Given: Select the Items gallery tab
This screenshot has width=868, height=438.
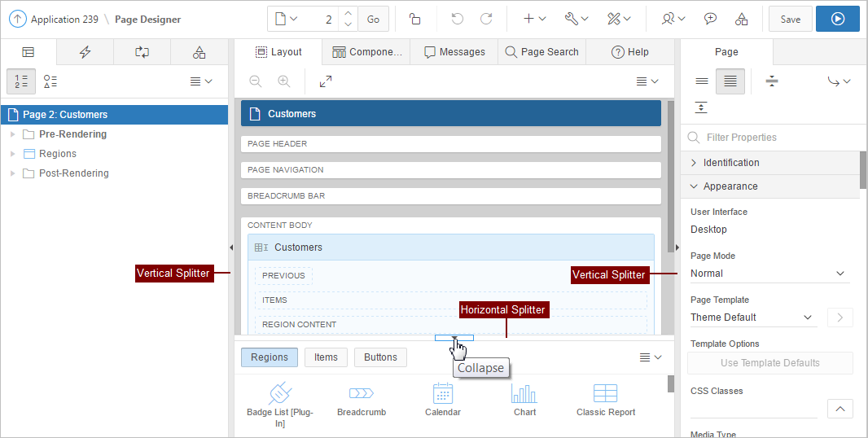Looking at the screenshot, I should (x=326, y=357).
